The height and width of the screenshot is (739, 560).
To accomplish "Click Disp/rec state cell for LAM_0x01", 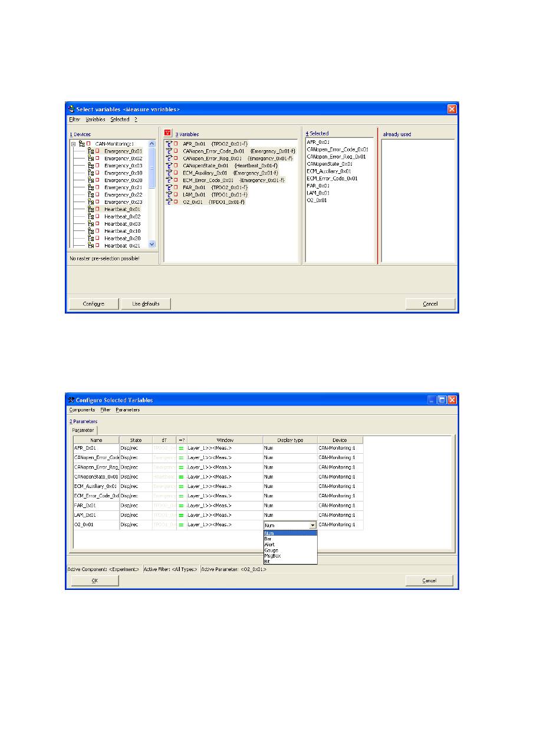I will [x=136, y=515].
